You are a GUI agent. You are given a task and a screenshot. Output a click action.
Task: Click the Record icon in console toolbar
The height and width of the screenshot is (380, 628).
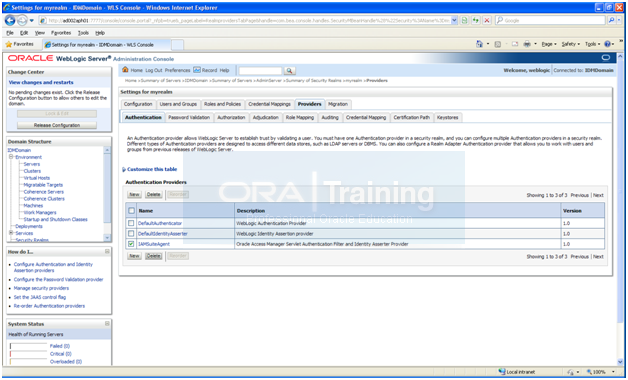[x=197, y=70]
